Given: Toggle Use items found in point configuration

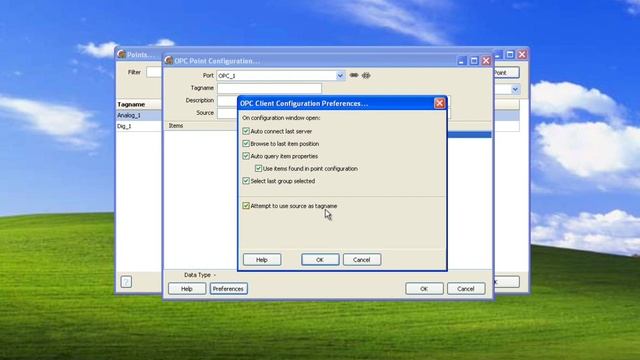Looking at the screenshot, I should click(258, 168).
